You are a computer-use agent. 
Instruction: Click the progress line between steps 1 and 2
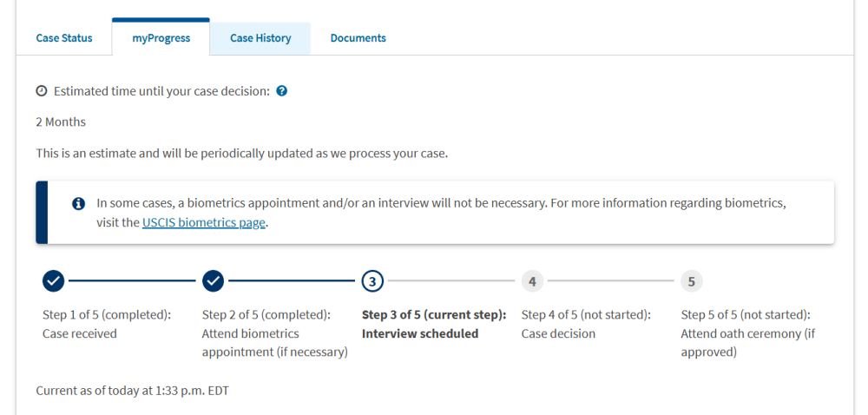point(132,281)
